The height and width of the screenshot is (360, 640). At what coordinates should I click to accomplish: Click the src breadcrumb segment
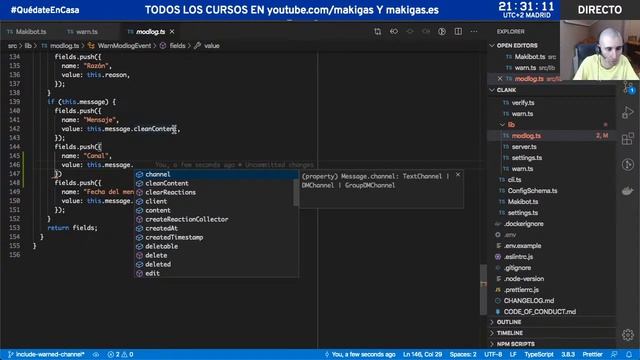(12, 46)
